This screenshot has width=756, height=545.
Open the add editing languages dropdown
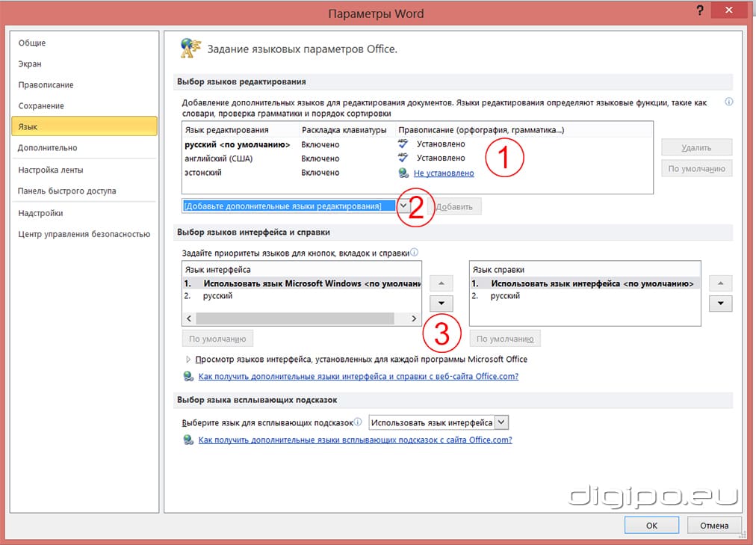click(x=403, y=206)
